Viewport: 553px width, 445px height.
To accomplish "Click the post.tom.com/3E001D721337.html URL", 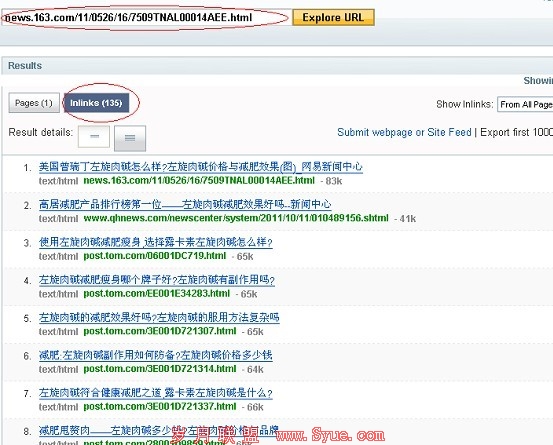I will click(160, 407).
